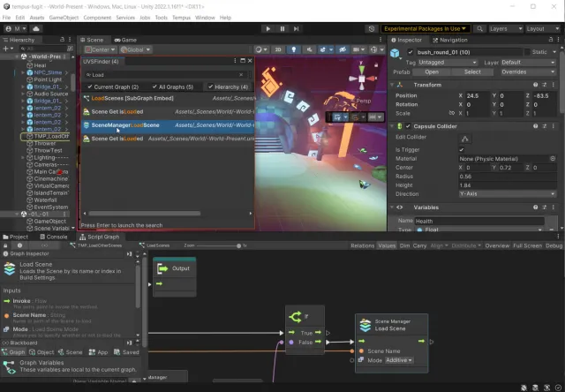565x392 pixels.
Task: Switch to the Console tab
Action: pos(53,237)
